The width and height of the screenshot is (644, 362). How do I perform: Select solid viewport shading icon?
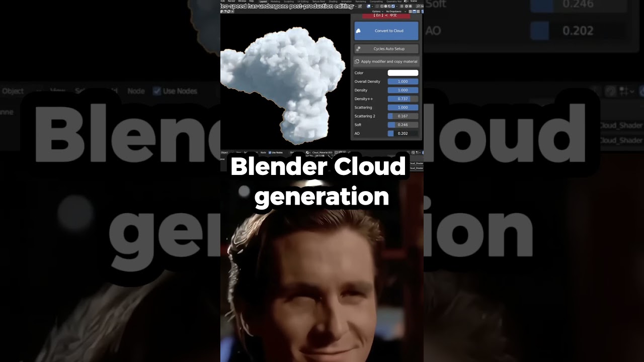(385, 6)
